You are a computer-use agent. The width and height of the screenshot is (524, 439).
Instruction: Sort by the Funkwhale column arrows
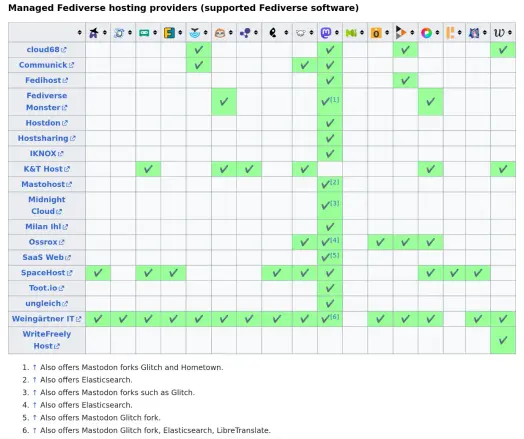click(206, 32)
